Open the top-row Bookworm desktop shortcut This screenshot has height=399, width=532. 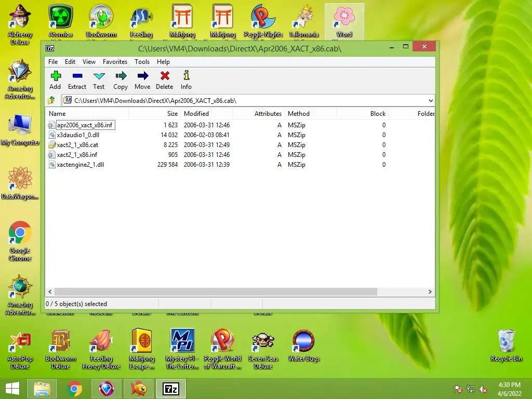[x=101, y=21]
